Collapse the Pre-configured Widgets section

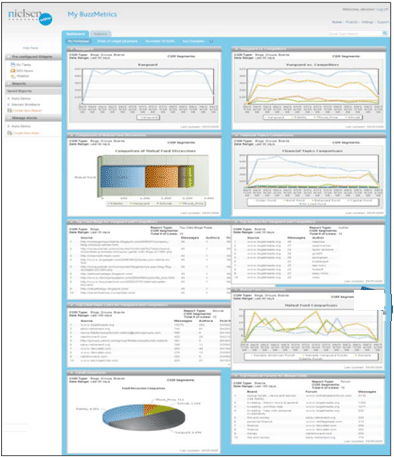tap(8, 57)
